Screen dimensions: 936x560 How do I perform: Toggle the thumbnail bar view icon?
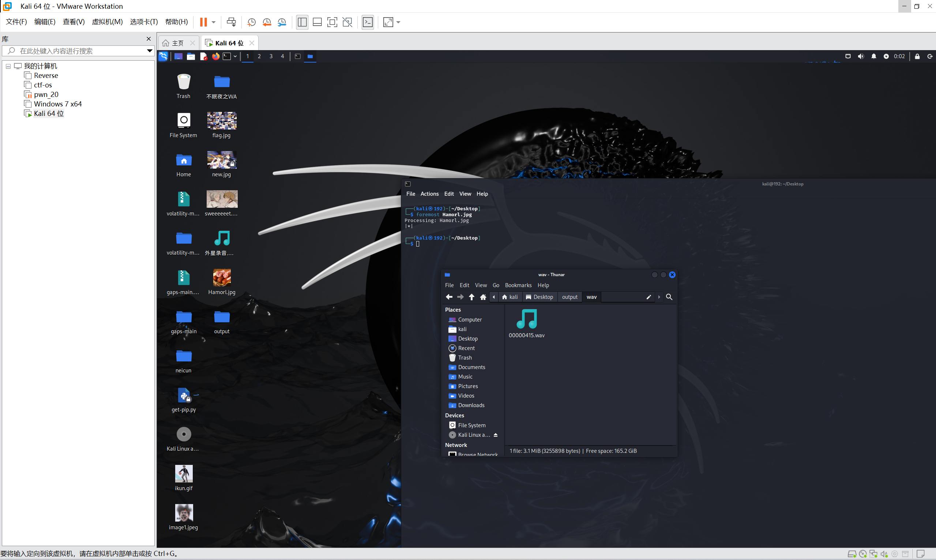[317, 22]
